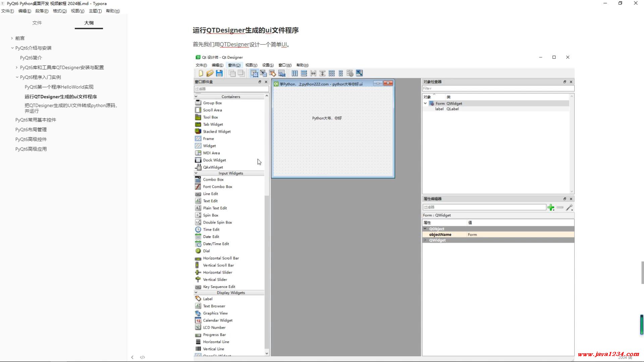
Task: Click wrench configure icon in Property Editor
Action: click(569, 207)
